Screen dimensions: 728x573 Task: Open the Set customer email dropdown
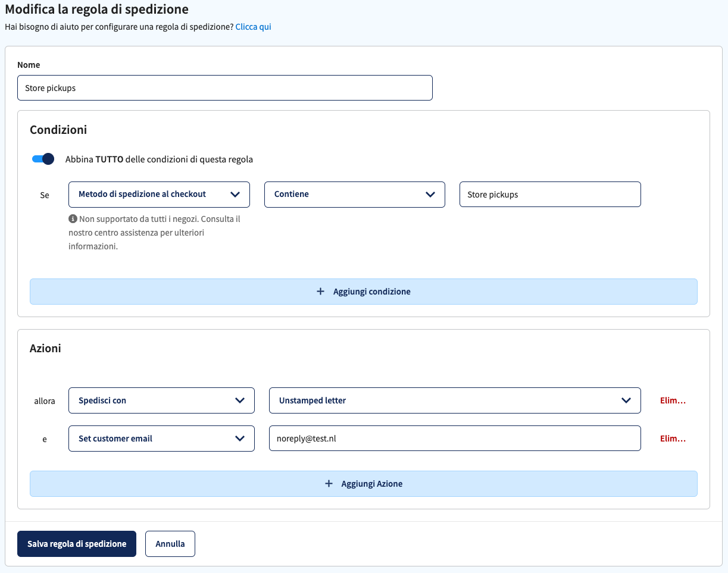point(162,439)
